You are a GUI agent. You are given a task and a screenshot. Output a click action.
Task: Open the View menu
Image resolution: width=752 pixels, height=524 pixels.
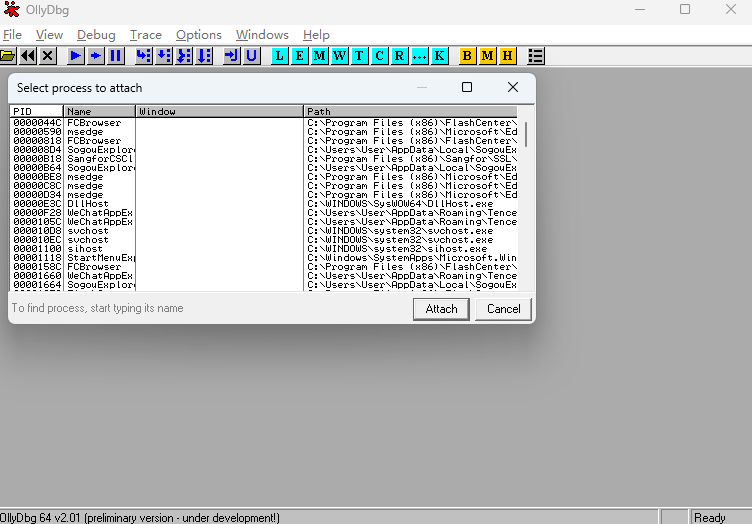coord(49,35)
